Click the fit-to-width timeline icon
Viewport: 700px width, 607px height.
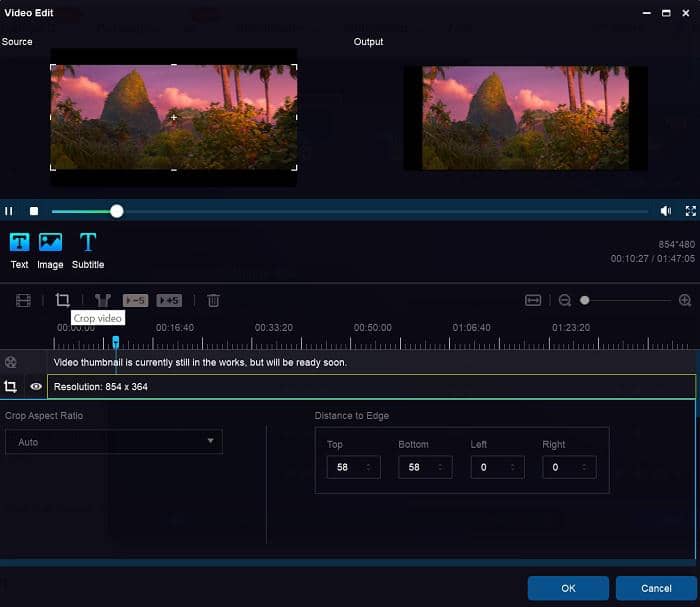(533, 300)
